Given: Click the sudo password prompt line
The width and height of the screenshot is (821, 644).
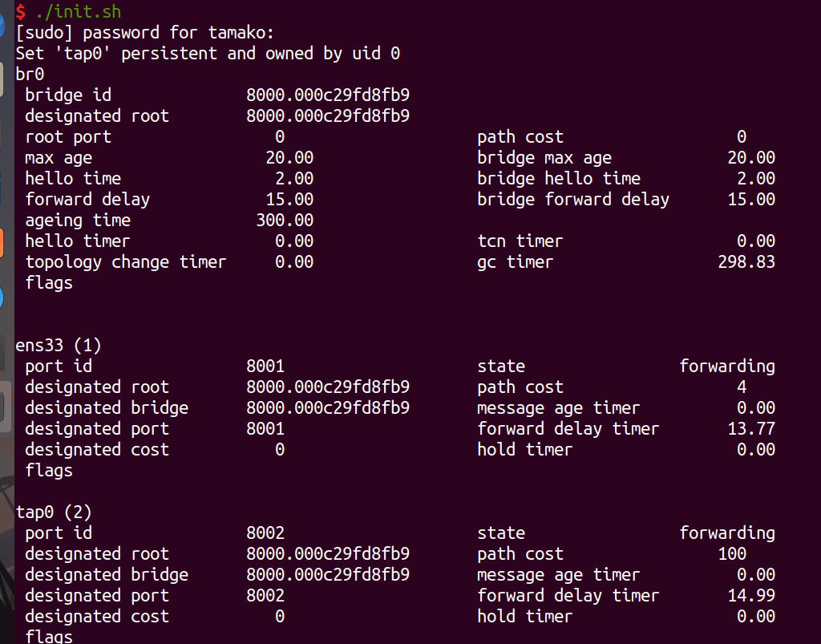Looking at the screenshot, I should click(x=144, y=32).
